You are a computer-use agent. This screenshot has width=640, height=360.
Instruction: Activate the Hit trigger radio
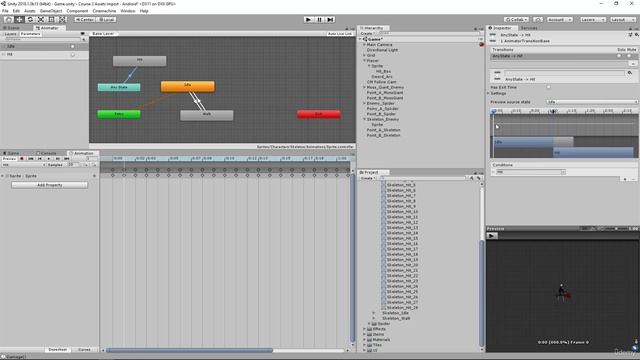pyautogui.click(x=73, y=54)
